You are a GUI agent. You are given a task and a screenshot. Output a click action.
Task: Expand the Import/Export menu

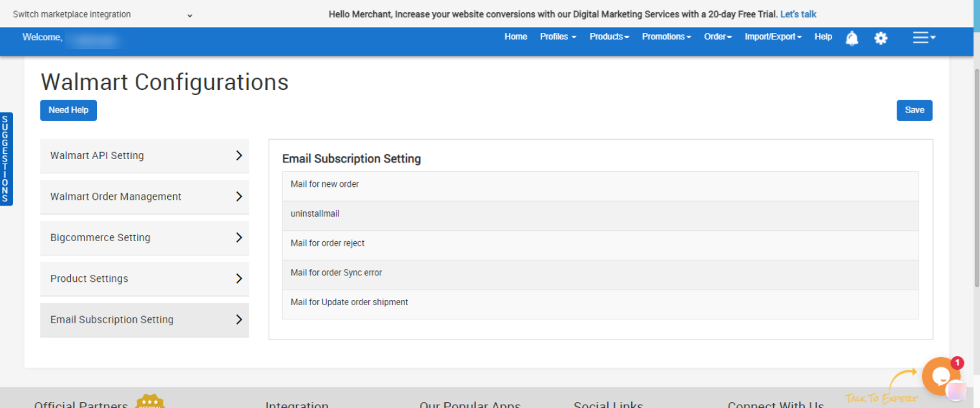tap(773, 37)
